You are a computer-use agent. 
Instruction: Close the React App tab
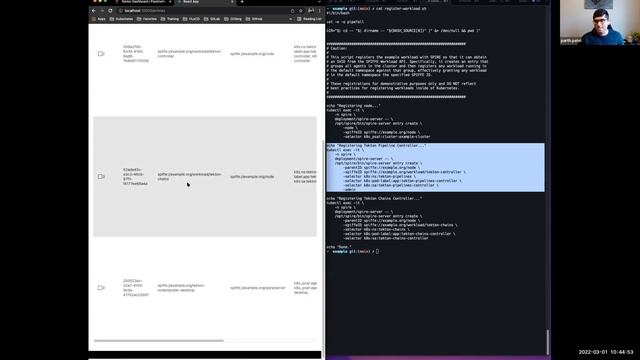pyautogui.click(x=232, y=2)
